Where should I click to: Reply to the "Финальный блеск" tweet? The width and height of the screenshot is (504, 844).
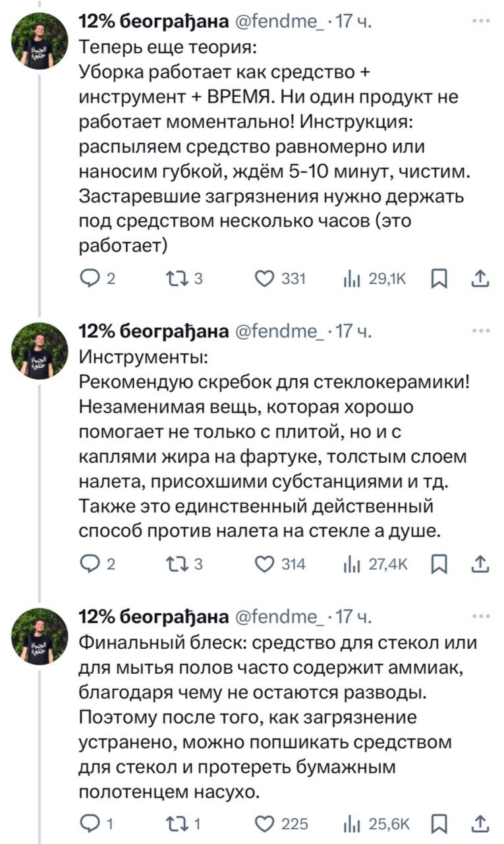[88, 823]
